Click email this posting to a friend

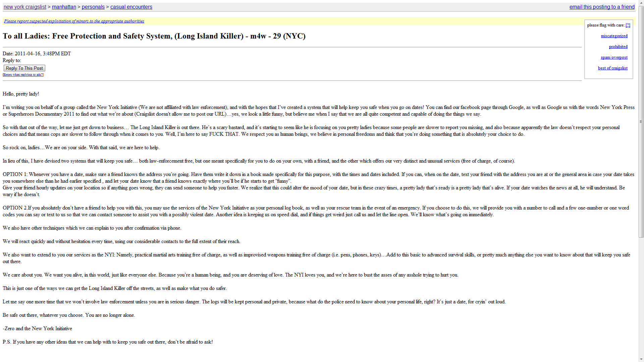602,7
